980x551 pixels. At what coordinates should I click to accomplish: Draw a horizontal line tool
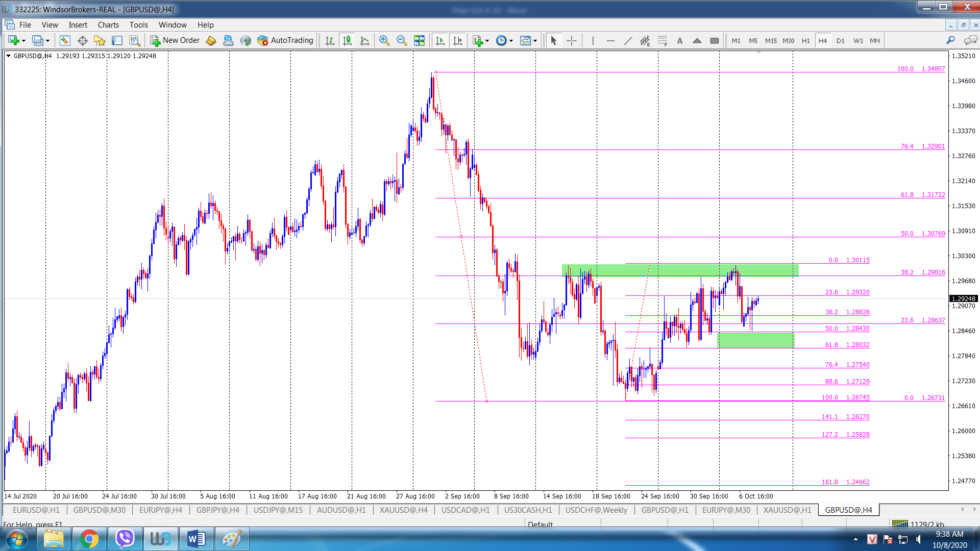pos(610,40)
